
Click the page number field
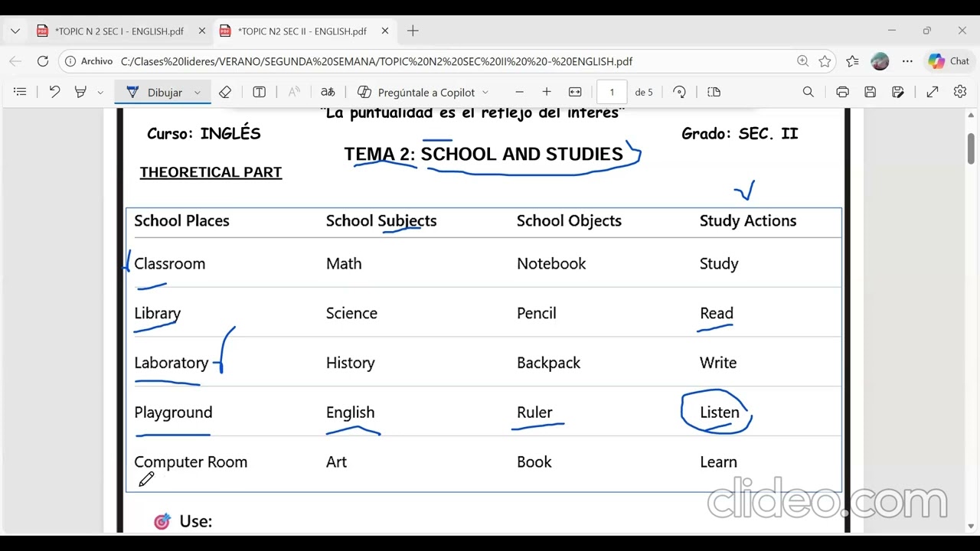click(612, 92)
